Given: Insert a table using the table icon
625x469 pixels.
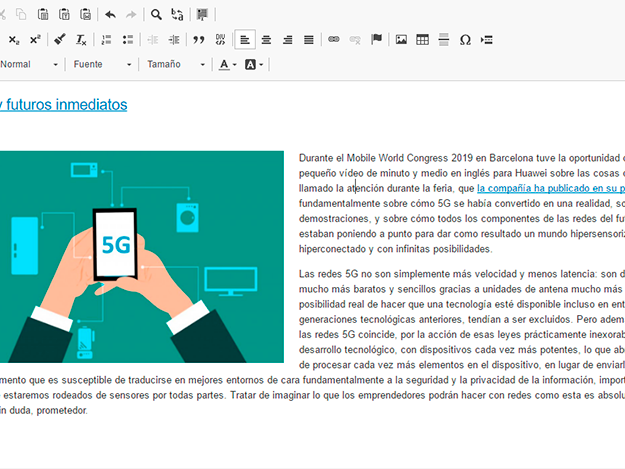Looking at the screenshot, I should tap(422, 40).
